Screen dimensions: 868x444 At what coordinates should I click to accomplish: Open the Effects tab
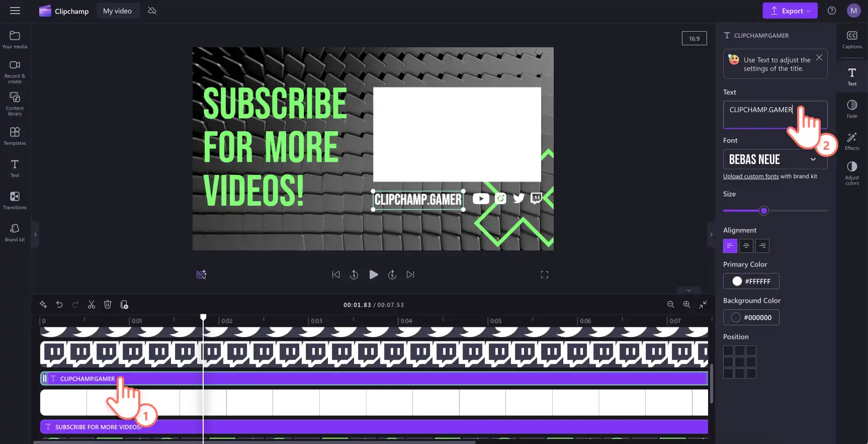coord(852,141)
